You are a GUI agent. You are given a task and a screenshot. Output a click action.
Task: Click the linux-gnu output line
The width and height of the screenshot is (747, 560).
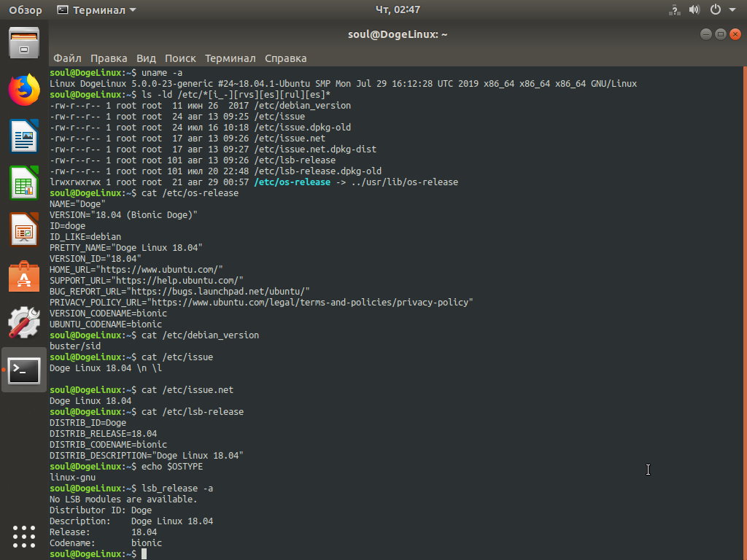[72, 478]
